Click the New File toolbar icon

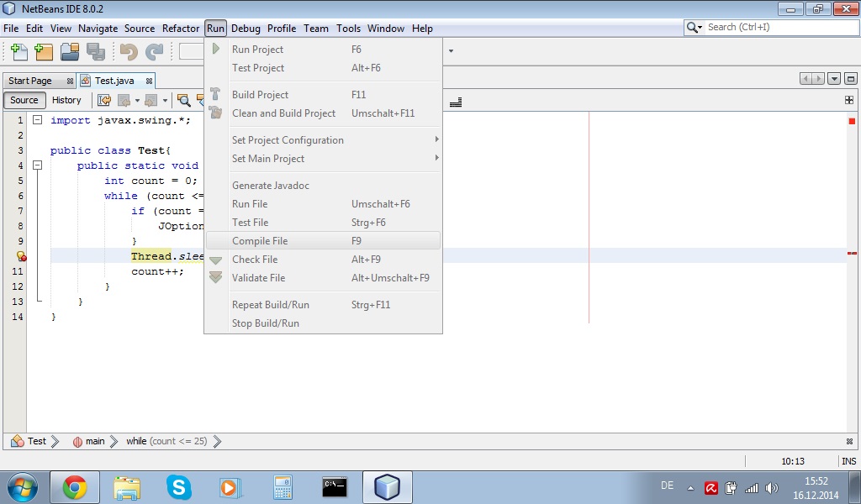[x=19, y=51]
